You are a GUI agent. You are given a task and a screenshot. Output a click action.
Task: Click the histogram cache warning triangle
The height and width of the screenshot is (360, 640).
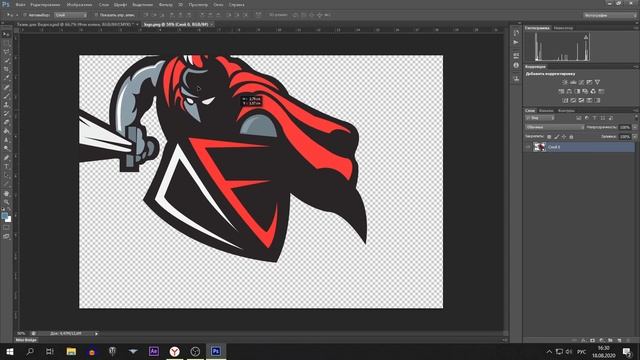[586, 37]
